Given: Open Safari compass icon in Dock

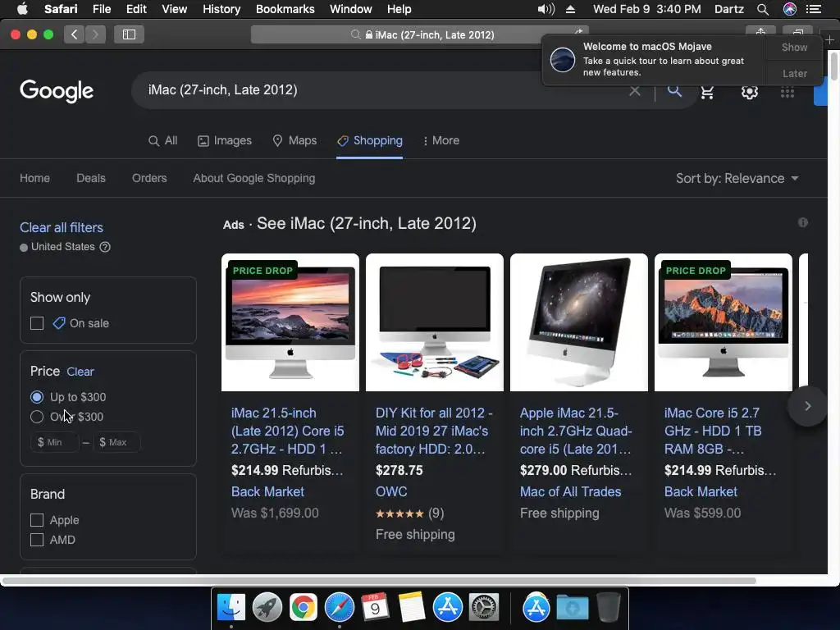Looking at the screenshot, I should 339,608.
